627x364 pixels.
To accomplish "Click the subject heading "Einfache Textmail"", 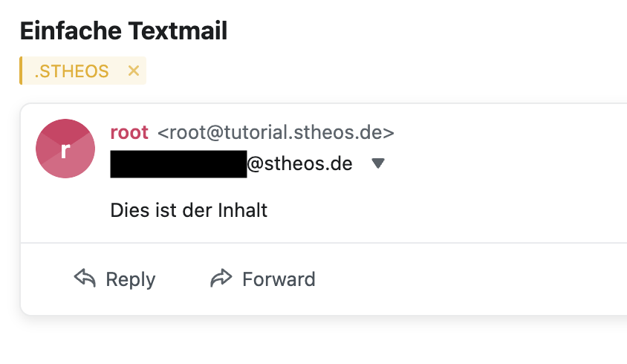I will click(123, 31).
